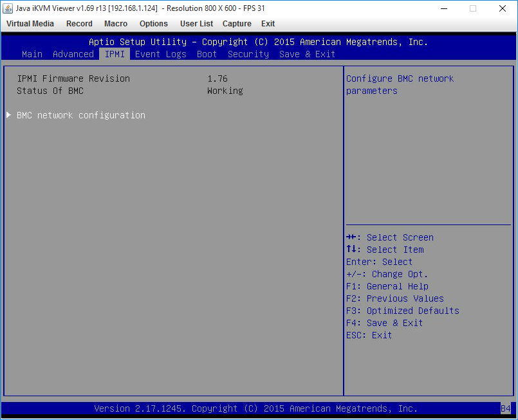
Task: Switch to the Boot tab
Action: pos(207,54)
